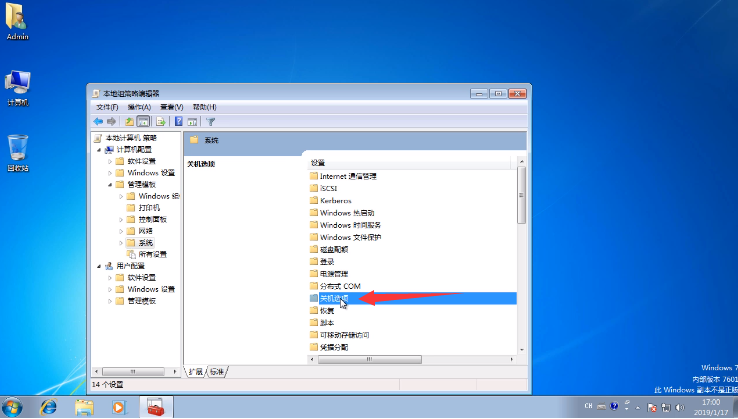Expand Windows 设置 under 计算机配置
This screenshot has width=738, height=419.
110,173
